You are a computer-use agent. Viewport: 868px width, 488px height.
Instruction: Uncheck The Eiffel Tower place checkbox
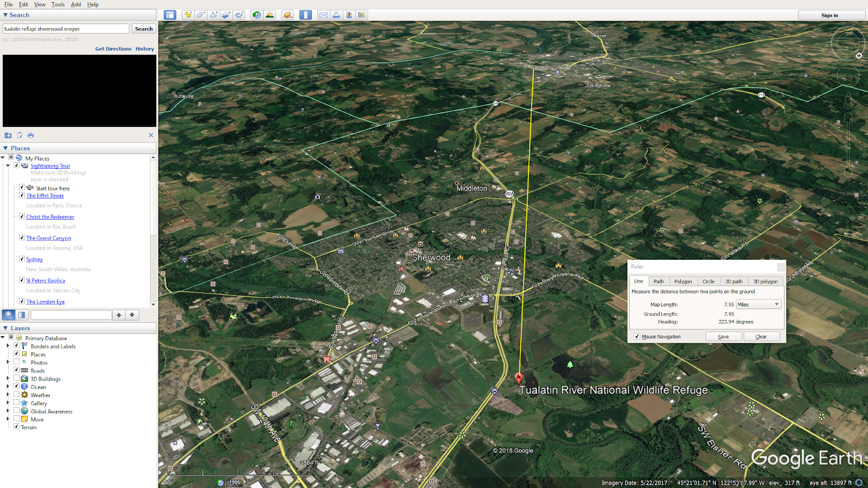(x=22, y=195)
